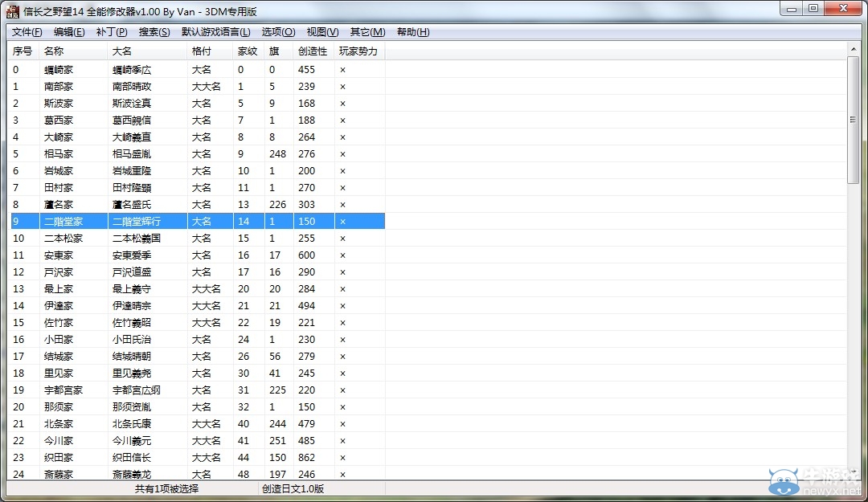Sort by the 创造性 column header
This screenshot has width=868, height=502.
tap(314, 51)
